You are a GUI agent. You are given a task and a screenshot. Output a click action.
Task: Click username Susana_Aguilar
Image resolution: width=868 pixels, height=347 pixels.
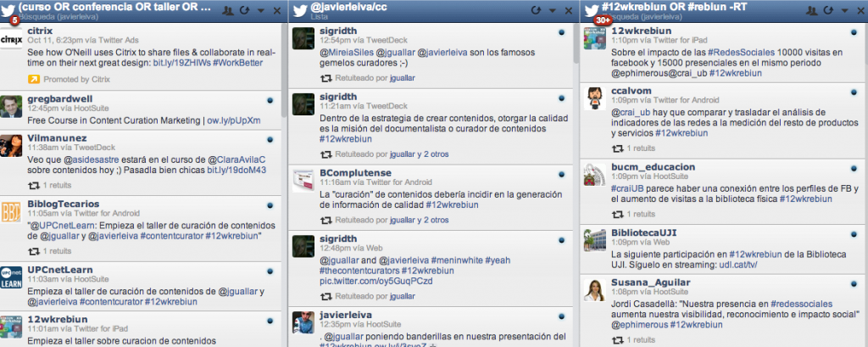pyautogui.click(x=650, y=283)
